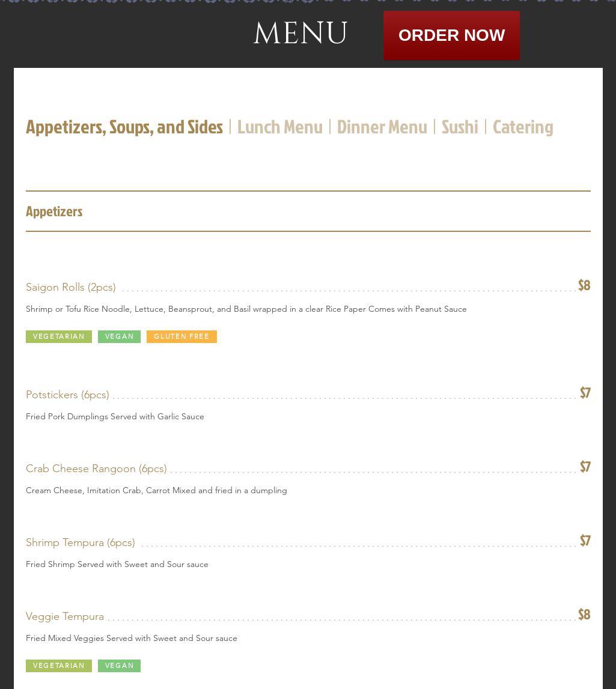Click the MENU page title

point(300,34)
